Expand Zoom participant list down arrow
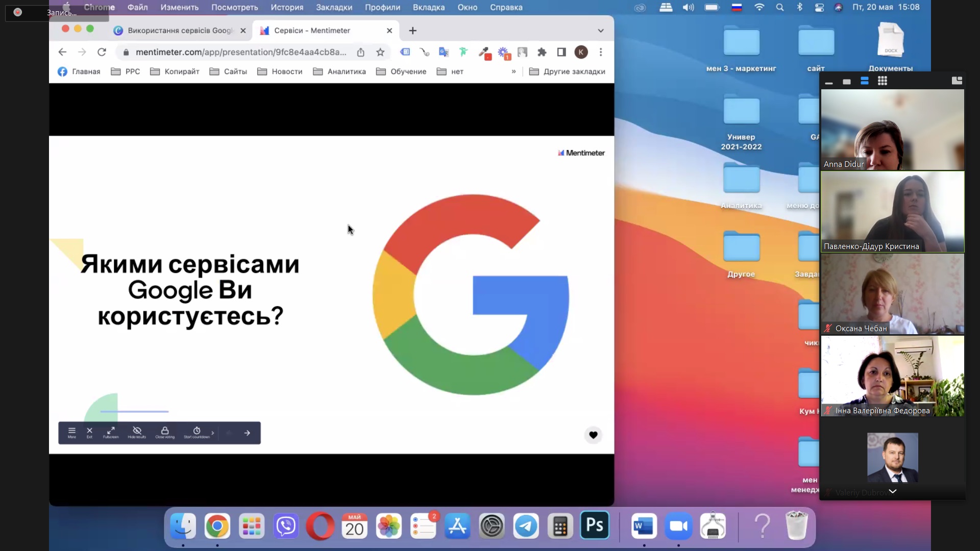 tap(892, 491)
